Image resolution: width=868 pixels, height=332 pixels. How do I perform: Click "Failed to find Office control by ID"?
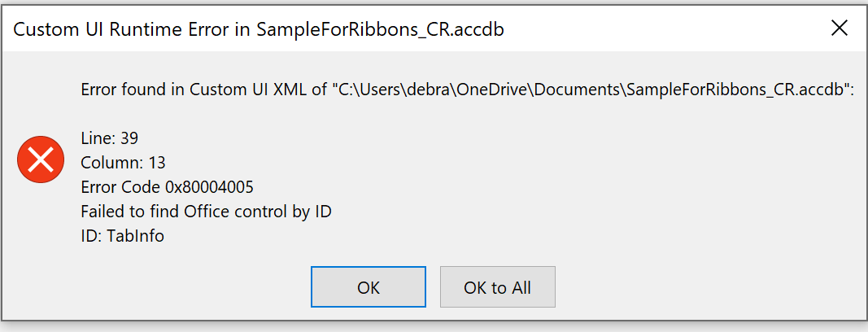click(x=206, y=212)
